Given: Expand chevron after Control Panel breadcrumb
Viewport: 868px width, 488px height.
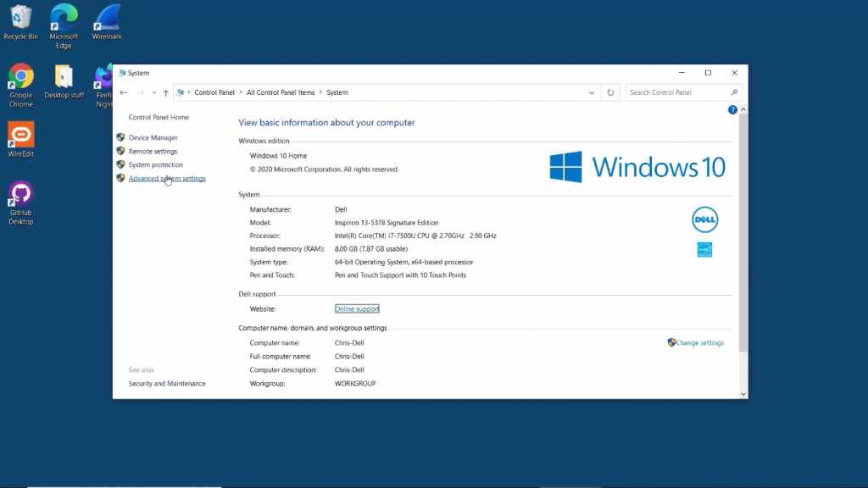Looking at the screenshot, I should (241, 92).
